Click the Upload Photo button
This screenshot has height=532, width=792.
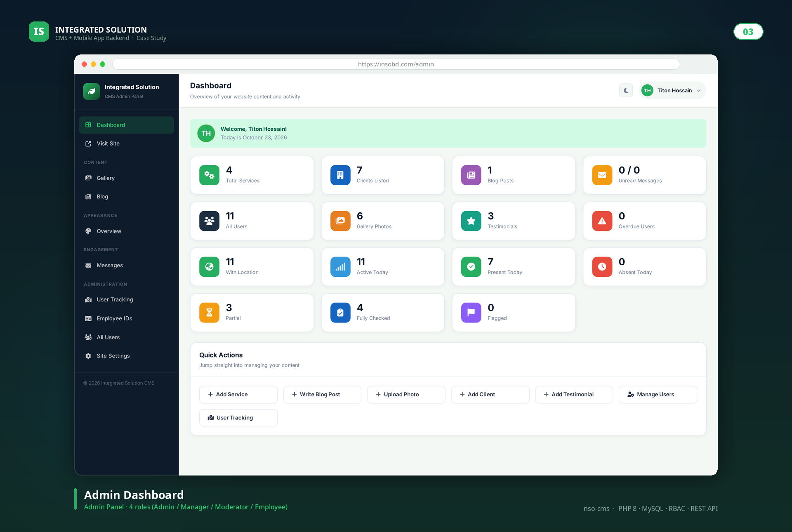pos(406,395)
